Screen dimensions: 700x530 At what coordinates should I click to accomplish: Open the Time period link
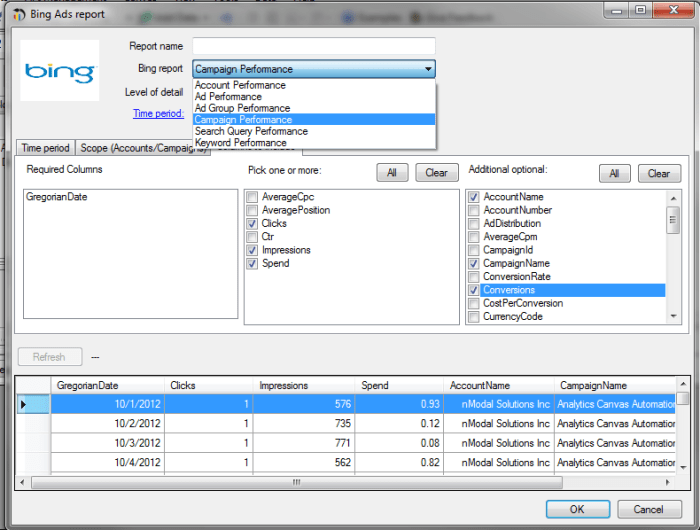[x=158, y=113]
